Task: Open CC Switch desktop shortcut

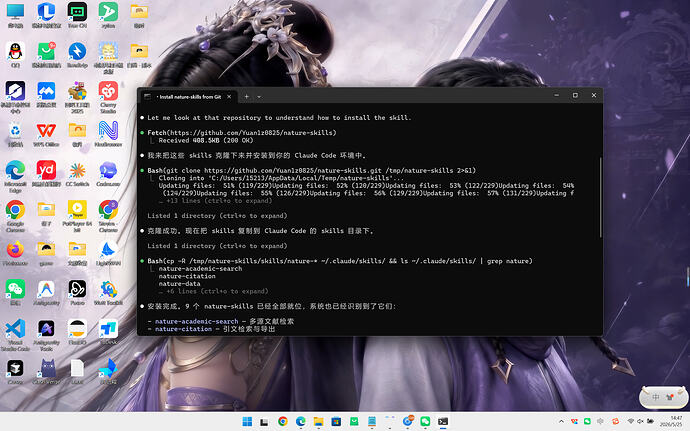Action: 77,170
